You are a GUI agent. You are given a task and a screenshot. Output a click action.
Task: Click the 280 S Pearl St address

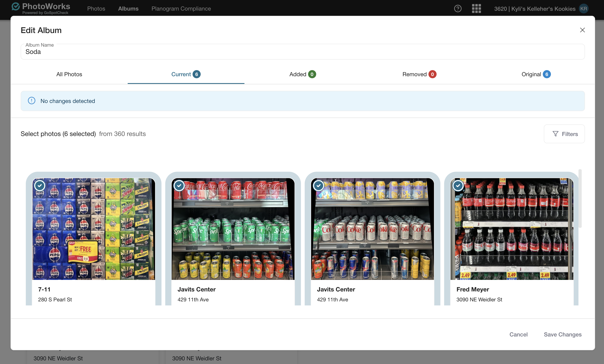55,300
